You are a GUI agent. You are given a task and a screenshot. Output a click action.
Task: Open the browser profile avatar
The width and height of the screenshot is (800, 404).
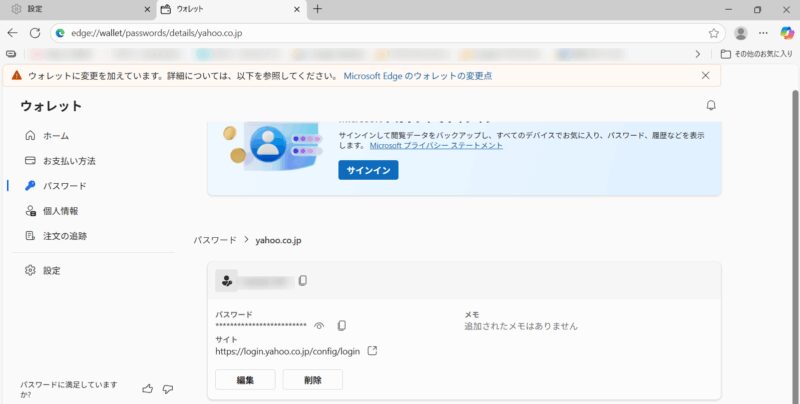(740, 33)
